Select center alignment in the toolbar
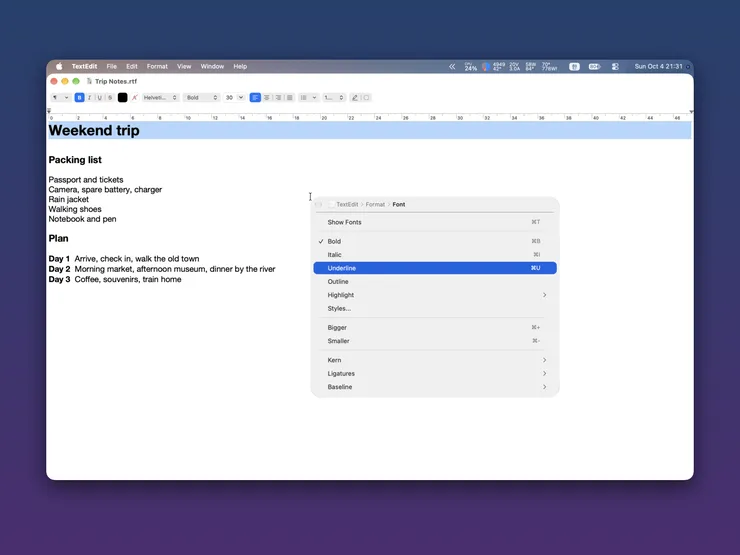 (267, 98)
